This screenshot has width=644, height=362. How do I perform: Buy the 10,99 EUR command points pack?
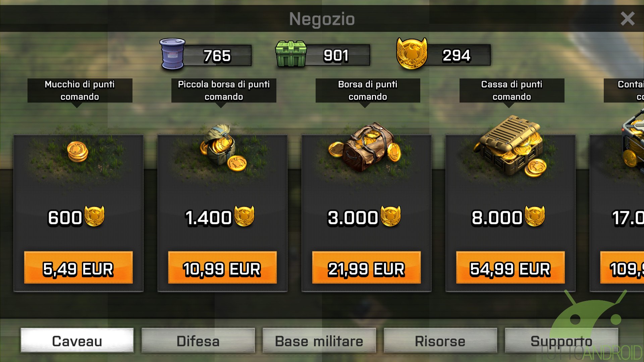(222, 267)
